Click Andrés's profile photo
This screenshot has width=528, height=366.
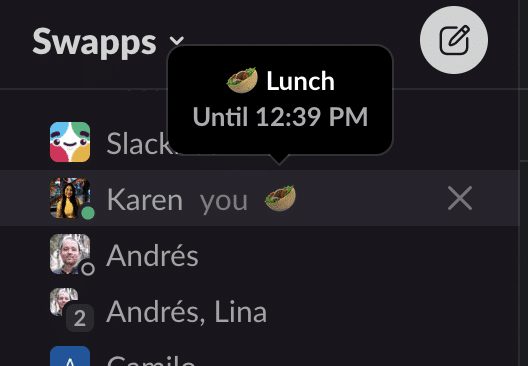pyautogui.click(x=70, y=254)
